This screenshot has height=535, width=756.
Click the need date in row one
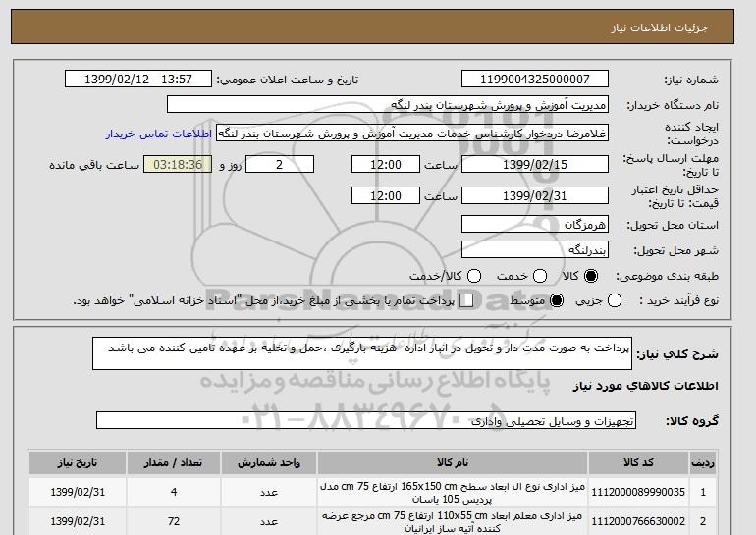pyautogui.click(x=78, y=492)
